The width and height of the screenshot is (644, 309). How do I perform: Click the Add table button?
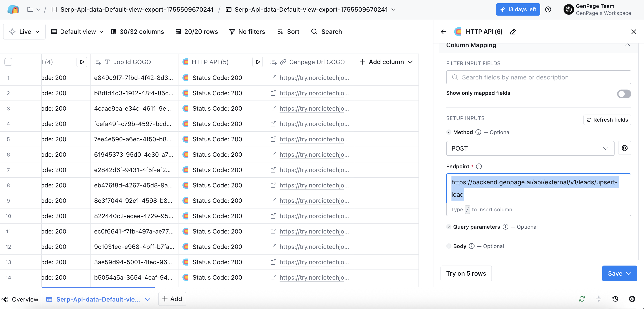point(172,299)
